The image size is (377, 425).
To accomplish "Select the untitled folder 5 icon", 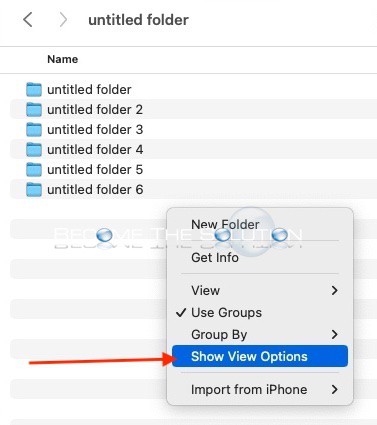I will tap(34, 169).
